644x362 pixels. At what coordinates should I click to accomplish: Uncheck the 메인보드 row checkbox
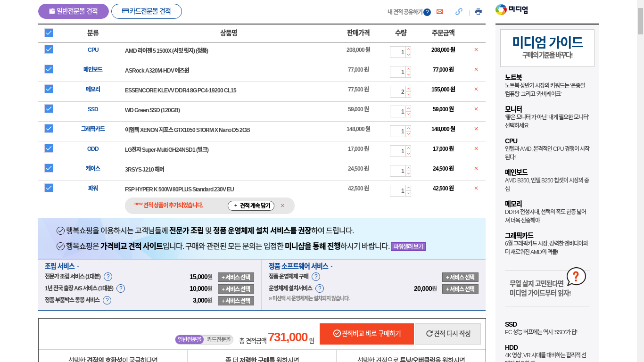49,69
